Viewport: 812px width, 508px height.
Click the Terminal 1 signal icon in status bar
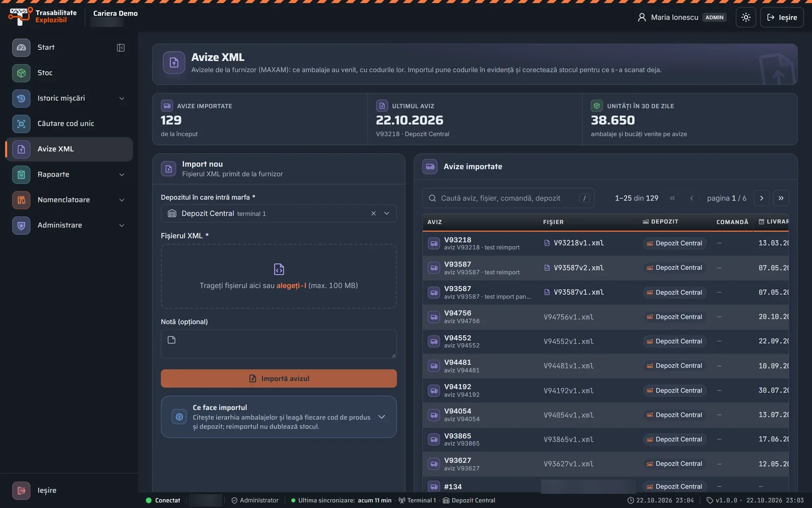coord(402,500)
